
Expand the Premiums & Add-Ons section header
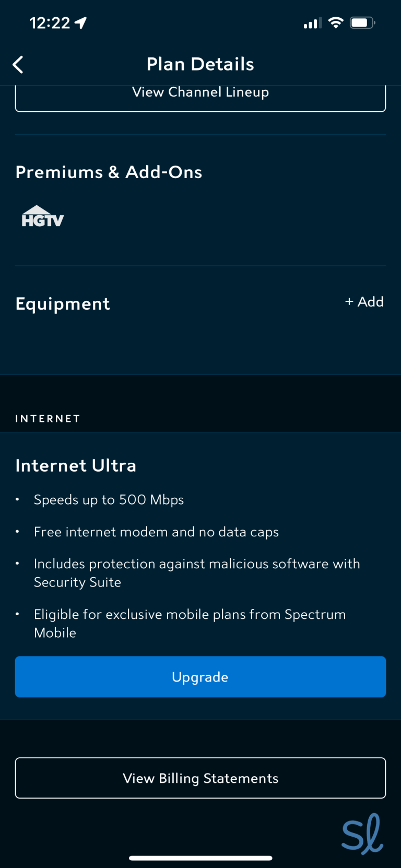[x=109, y=172]
